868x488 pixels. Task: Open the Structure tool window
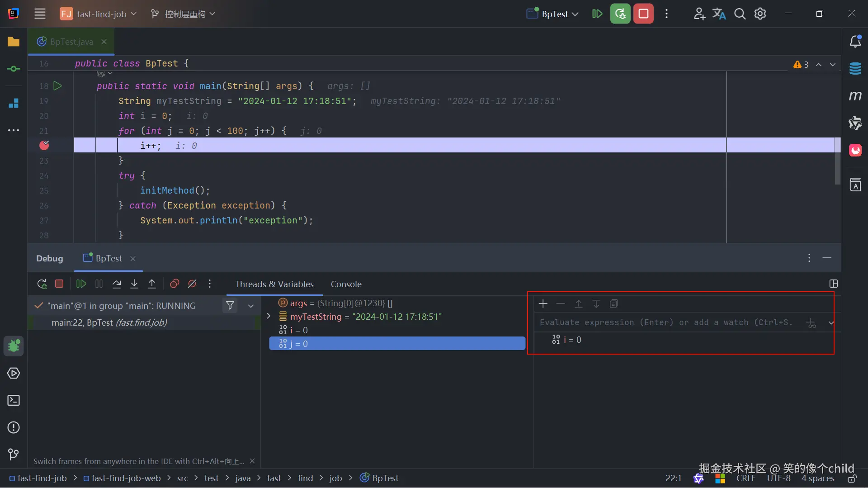click(14, 103)
